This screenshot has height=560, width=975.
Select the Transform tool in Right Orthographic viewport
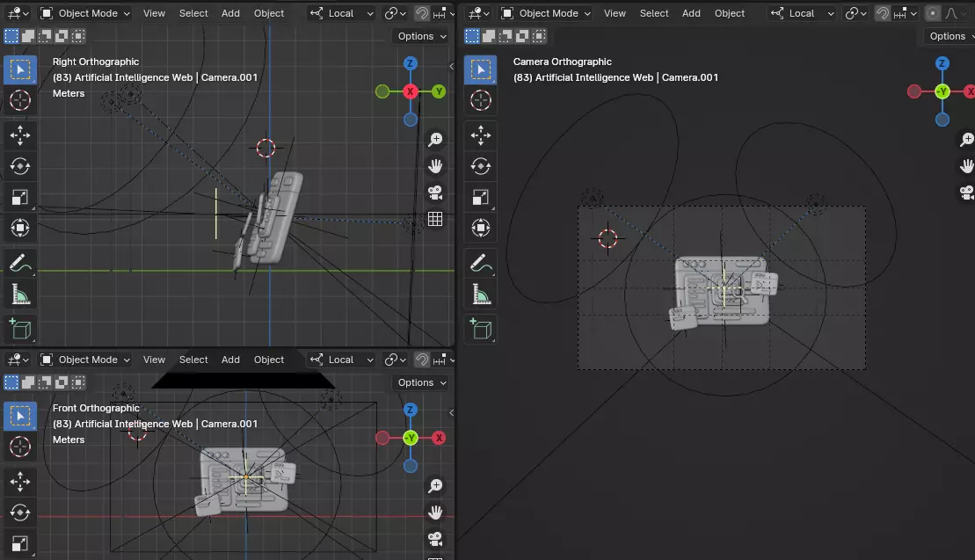(x=20, y=228)
